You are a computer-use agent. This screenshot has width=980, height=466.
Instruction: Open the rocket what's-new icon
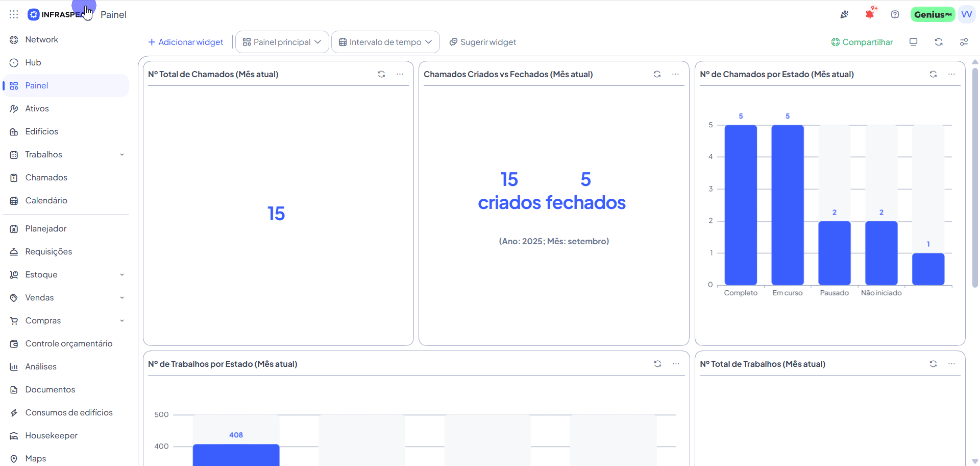[x=844, y=14]
